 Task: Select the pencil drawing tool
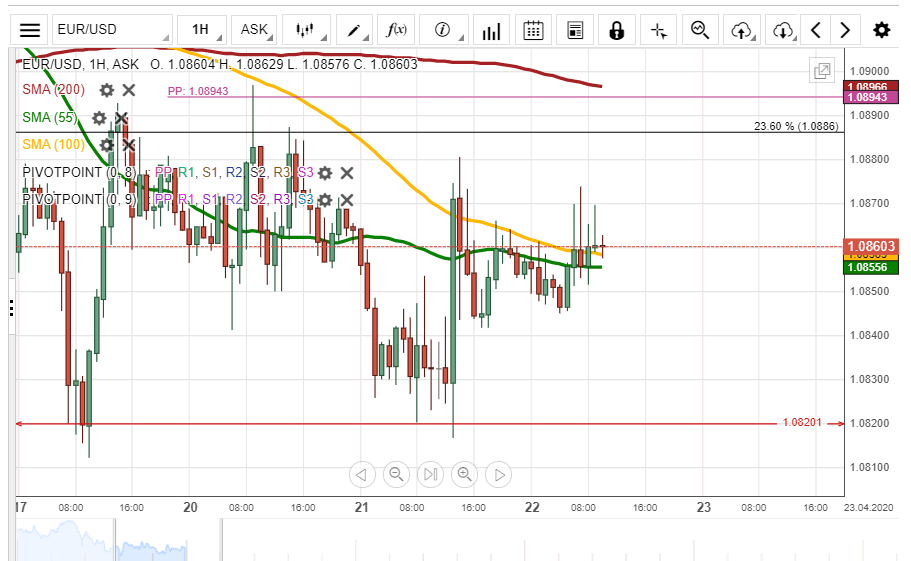point(354,30)
